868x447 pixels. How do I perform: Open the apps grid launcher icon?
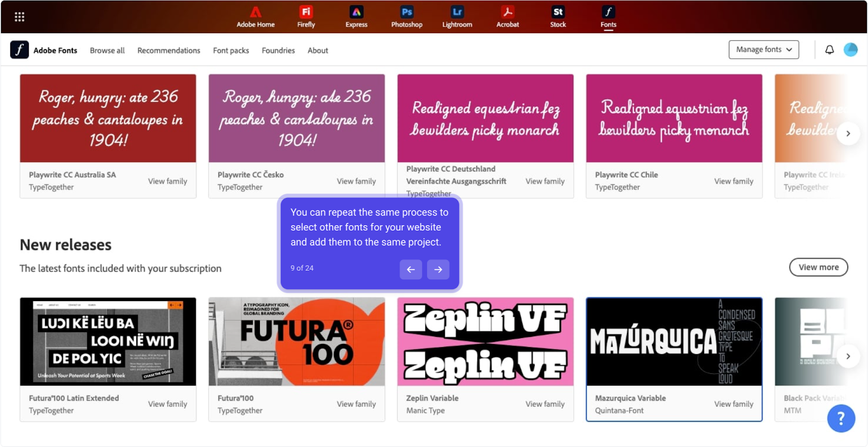[x=20, y=17]
